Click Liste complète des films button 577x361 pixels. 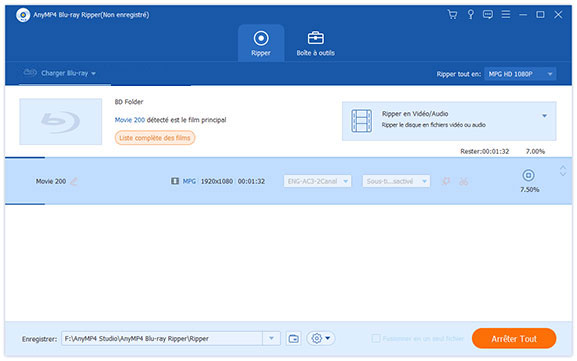[155, 138]
